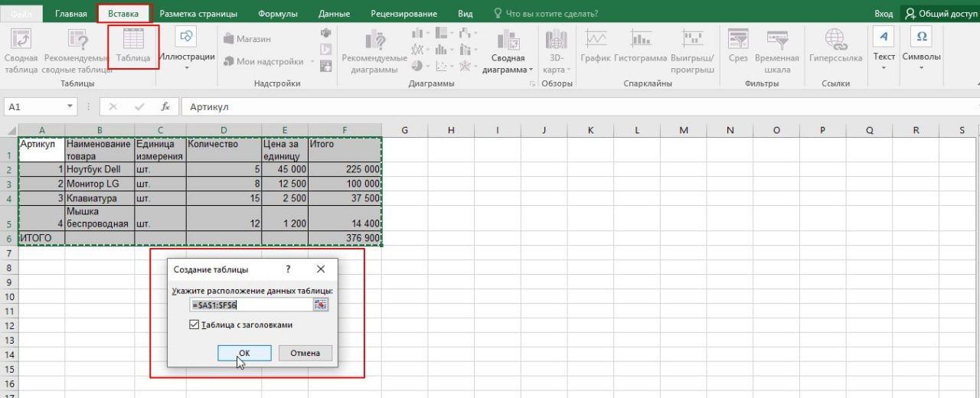Open the Символы group icon
Viewport: 980px width, 398px height.
[x=922, y=36]
